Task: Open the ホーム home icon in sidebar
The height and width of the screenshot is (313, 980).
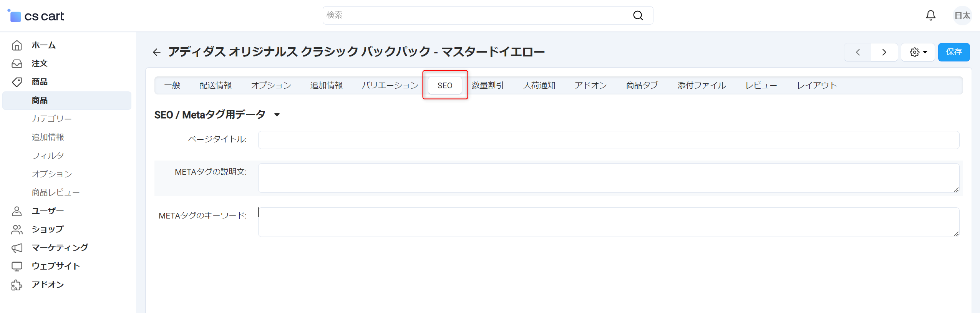Action: coord(17,45)
